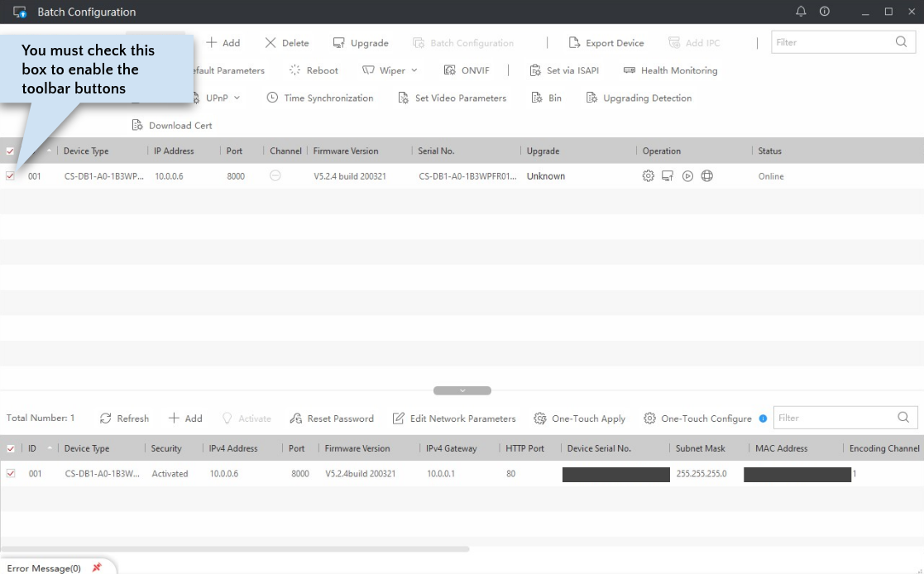Open Time Synchronization settings
The width and height of the screenshot is (924, 574).
tap(321, 98)
